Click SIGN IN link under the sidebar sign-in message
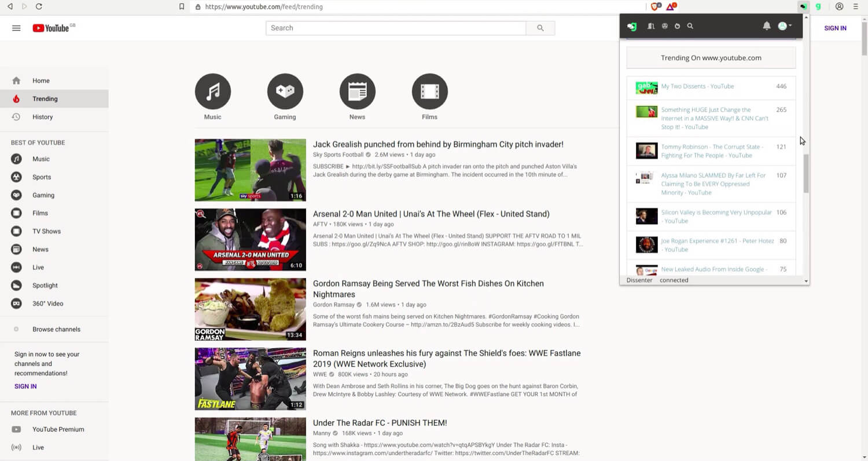 [25, 386]
